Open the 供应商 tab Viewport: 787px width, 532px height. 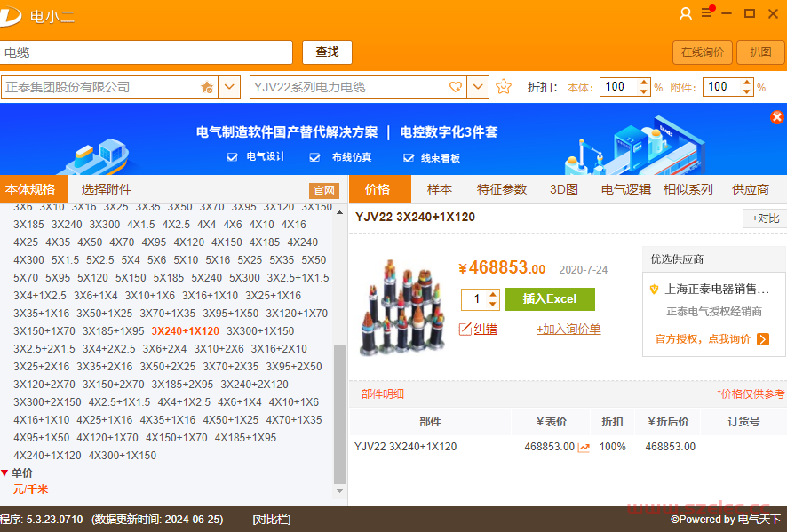pyautogui.click(x=751, y=189)
